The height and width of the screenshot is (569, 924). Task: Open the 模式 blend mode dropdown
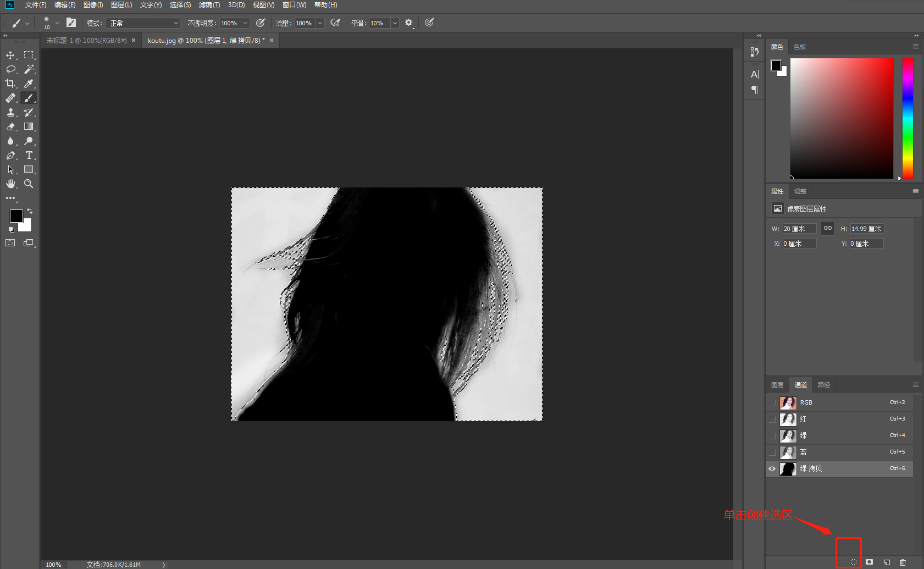click(143, 23)
